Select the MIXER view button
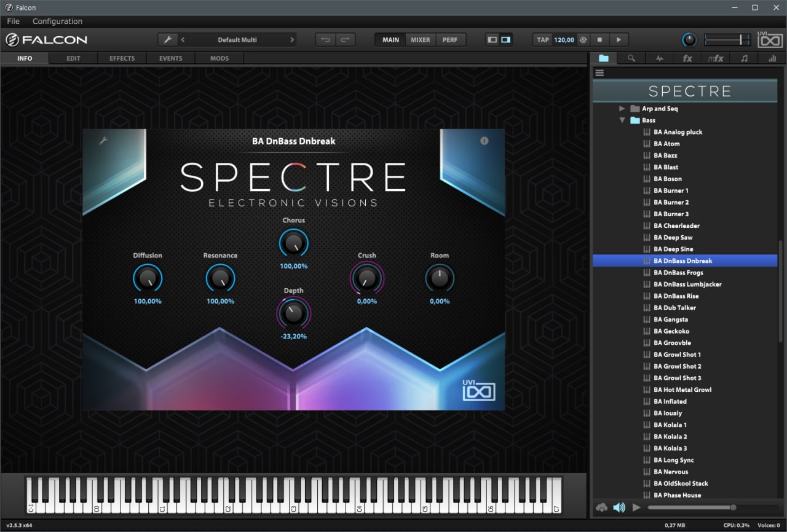Screen dimensions: 787x532 [421, 40]
